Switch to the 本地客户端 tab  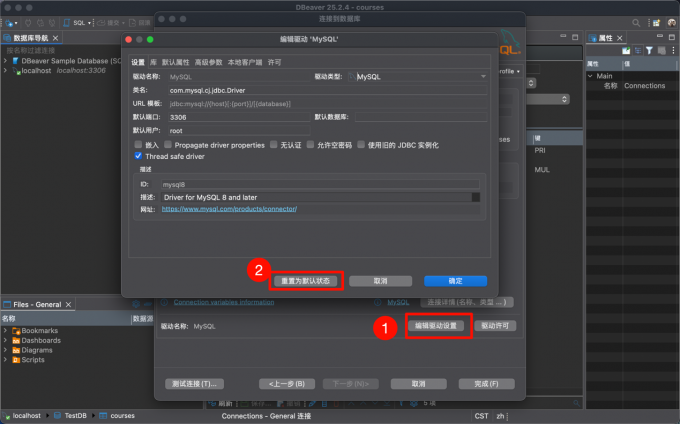tap(245, 62)
